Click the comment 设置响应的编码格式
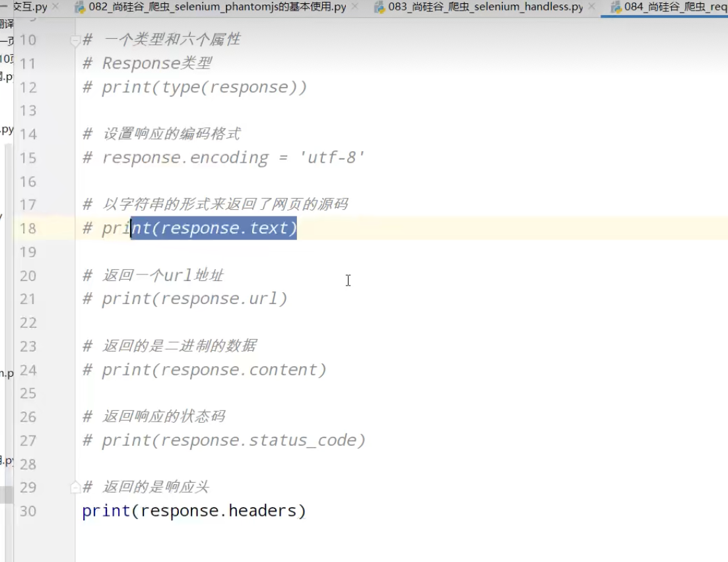Screen dimensions: 728x562 [162, 134]
